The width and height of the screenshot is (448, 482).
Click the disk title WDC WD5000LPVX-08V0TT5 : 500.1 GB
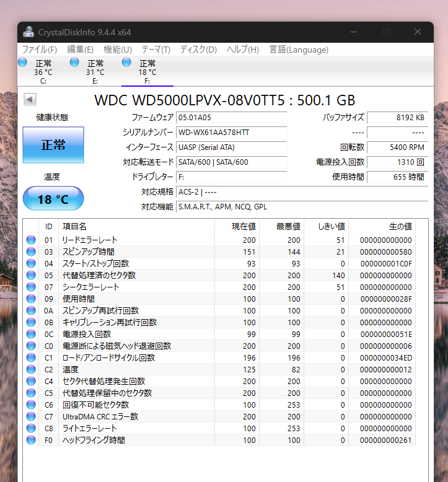coord(225,100)
